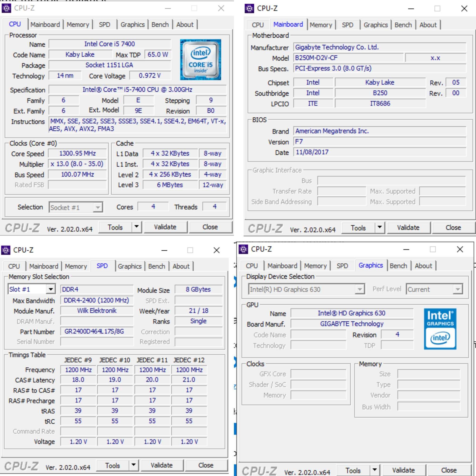The width and height of the screenshot is (476, 476).
Task: Click Validate button in Graphics window
Action: [x=403, y=470]
